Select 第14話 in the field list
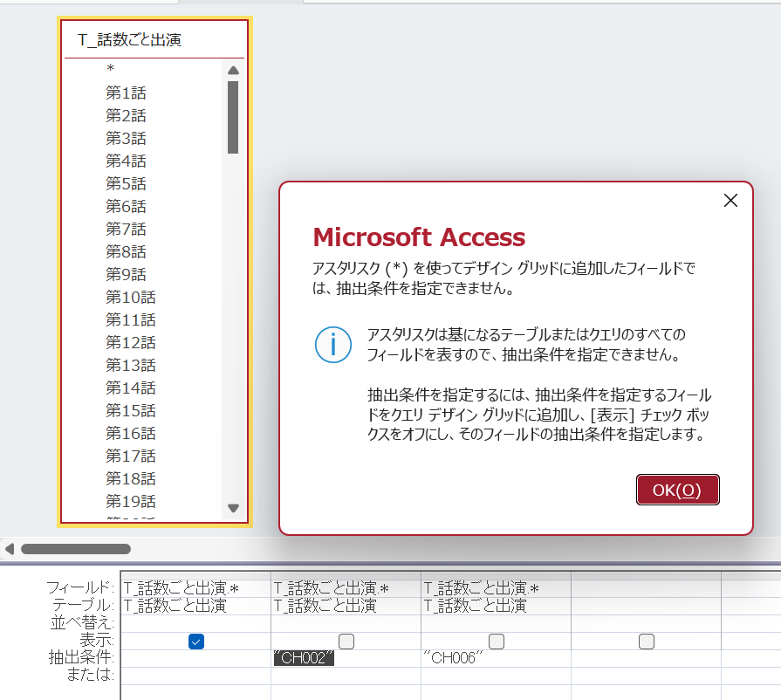The image size is (781, 700). pyautogui.click(x=131, y=388)
